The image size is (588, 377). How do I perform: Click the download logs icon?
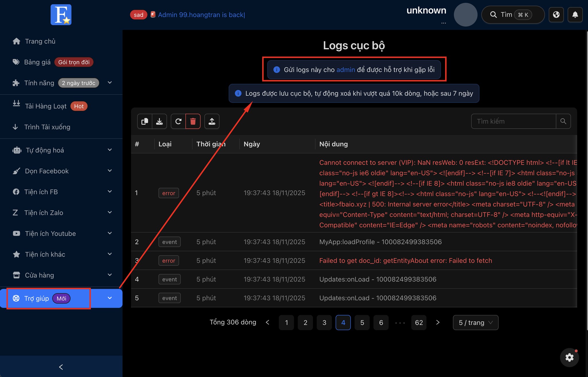click(x=159, y=121)
